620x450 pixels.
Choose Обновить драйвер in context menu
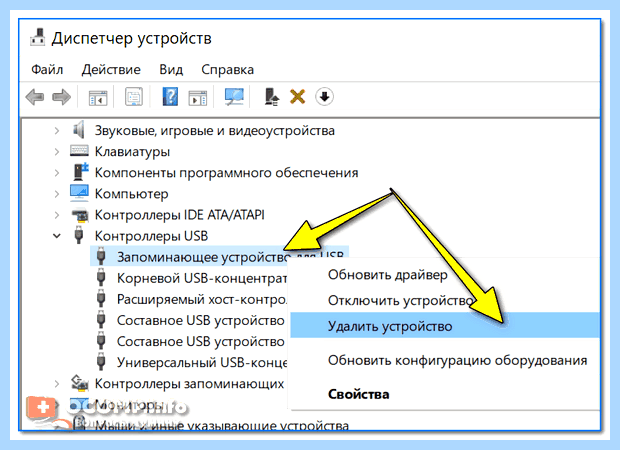pos(388,274)
